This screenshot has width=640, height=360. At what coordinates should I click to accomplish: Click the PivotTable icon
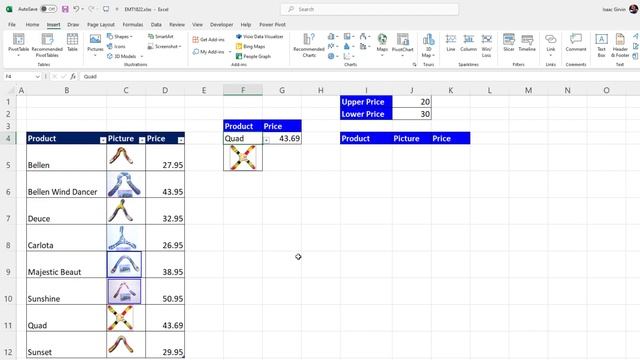(18, 44)
